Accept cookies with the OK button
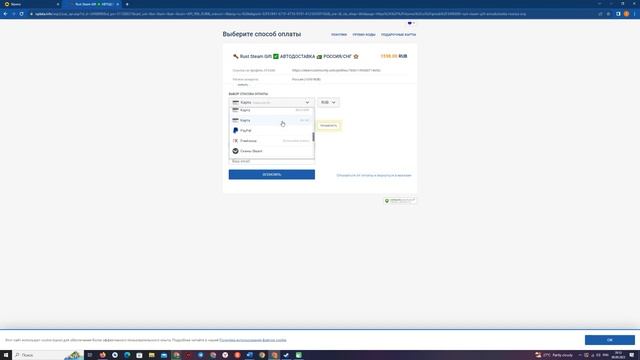This screenshot has height=360, width=640. [609, 340]
